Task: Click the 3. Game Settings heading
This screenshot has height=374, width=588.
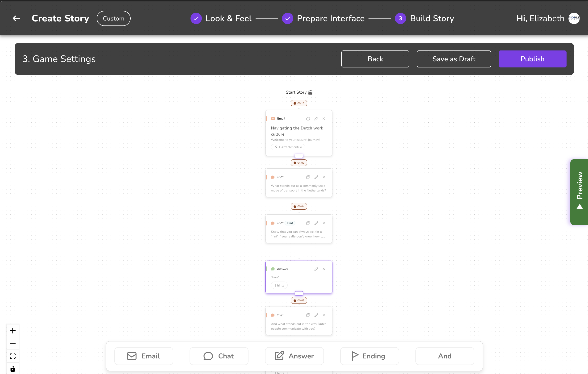Action: 59,59
